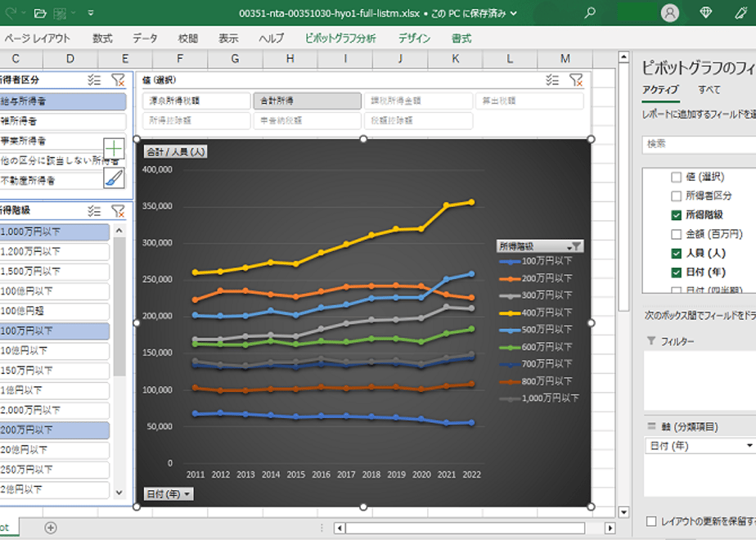
Task: Click the 800万円以下 legend entry
Action: coord(536,381)
